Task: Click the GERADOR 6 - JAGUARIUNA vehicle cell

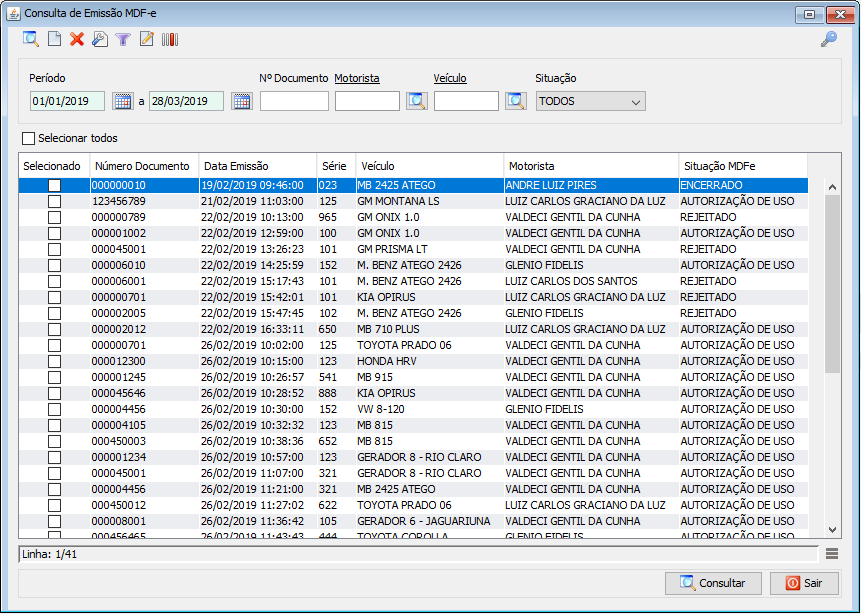Action: click(430, 521)
